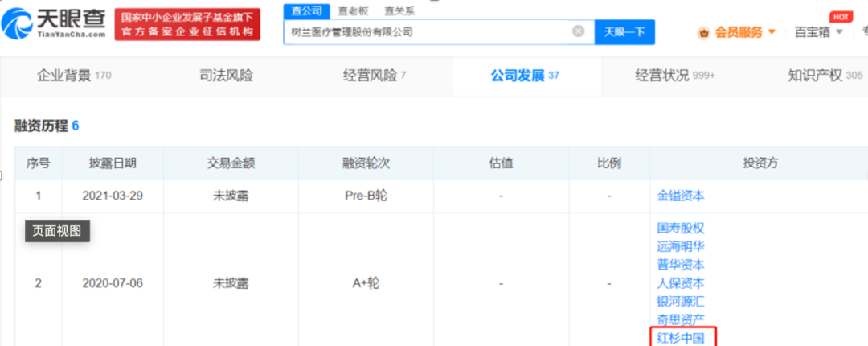Click the 投资方 column header

(760, 163)
